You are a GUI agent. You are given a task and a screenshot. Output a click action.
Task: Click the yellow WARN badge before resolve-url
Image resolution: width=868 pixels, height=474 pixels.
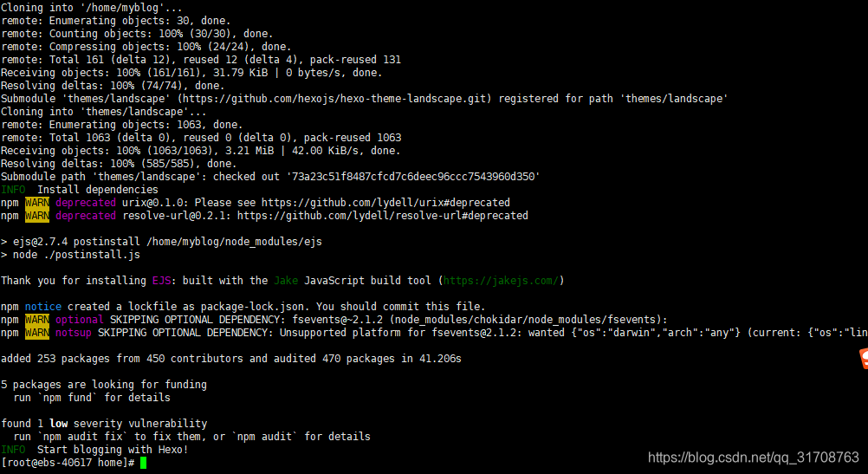coord(37,216)
